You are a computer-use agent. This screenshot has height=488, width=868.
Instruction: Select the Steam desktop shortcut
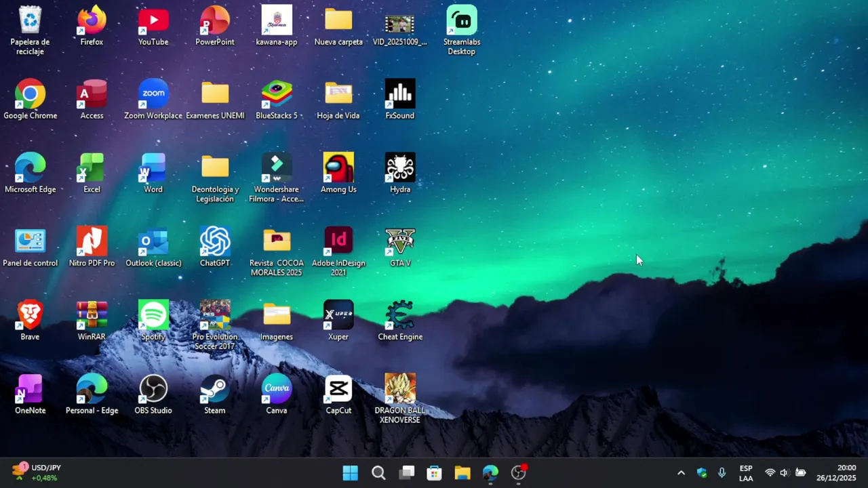[215, 395]
